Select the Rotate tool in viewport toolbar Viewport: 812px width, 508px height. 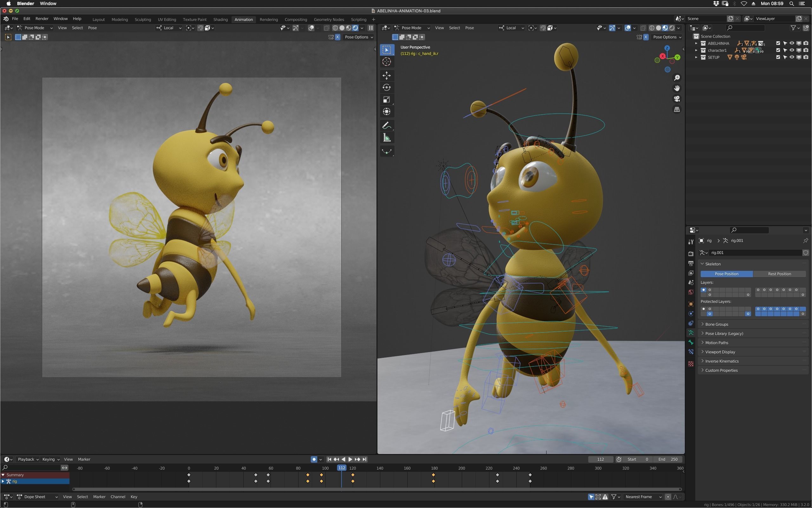click(x=387, y=87)
